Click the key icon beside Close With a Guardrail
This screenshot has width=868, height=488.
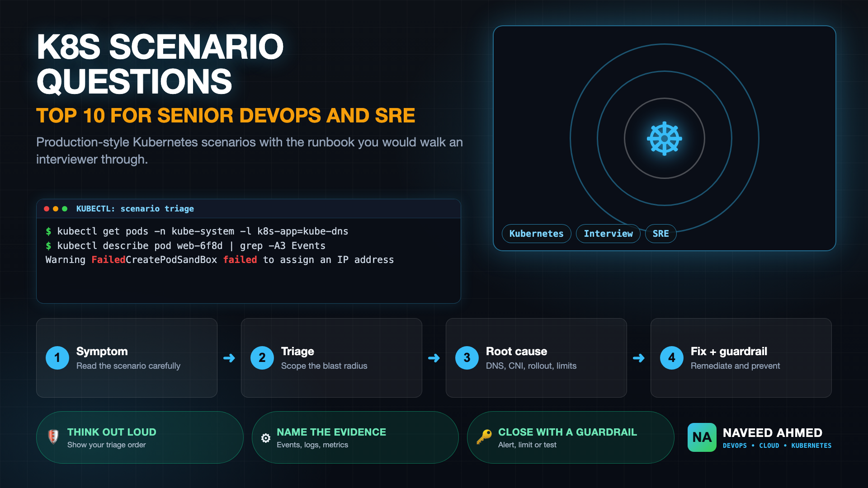coord(484,437)
